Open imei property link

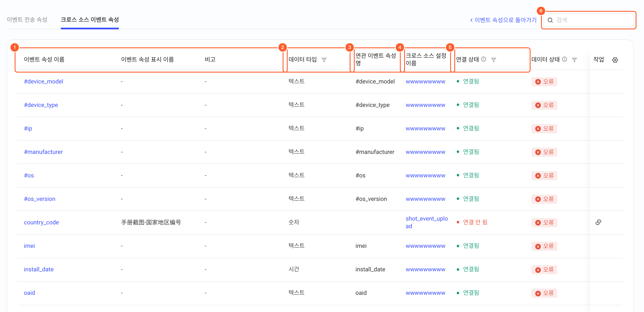point(29,246)
